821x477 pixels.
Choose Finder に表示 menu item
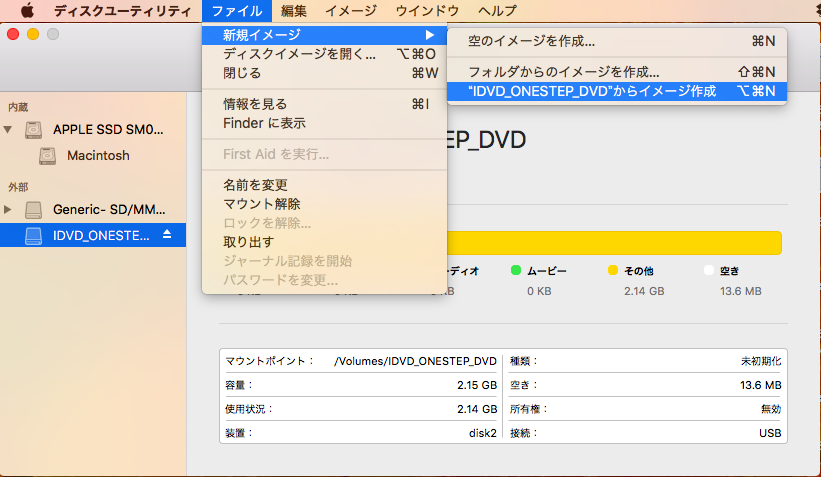[x=324, y=123]
